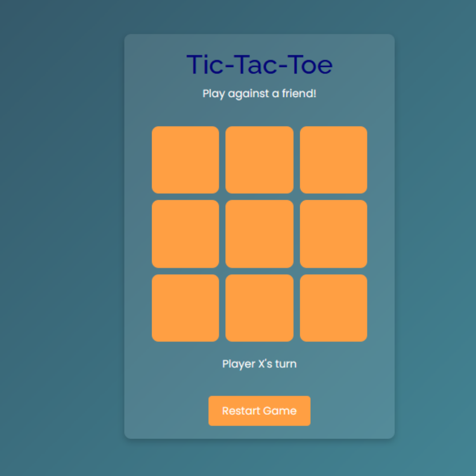Click the top-left grid cell
The height and width of the screenshot is (476, 476).
185,159
